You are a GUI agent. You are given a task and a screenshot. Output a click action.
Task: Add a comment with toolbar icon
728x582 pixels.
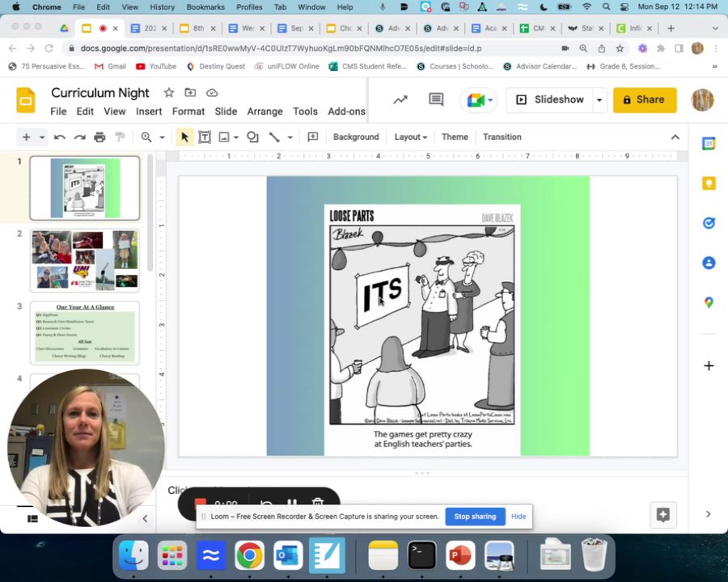tap(313, 137)
